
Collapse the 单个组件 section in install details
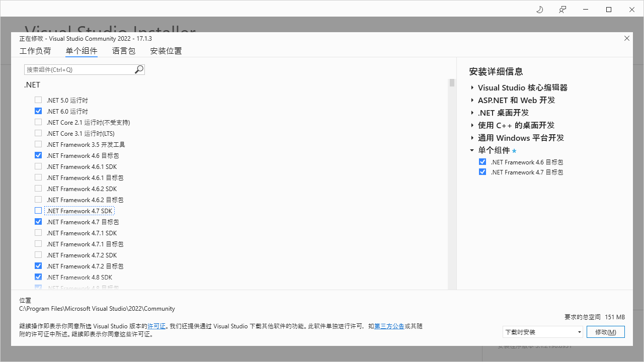[472, 150]
